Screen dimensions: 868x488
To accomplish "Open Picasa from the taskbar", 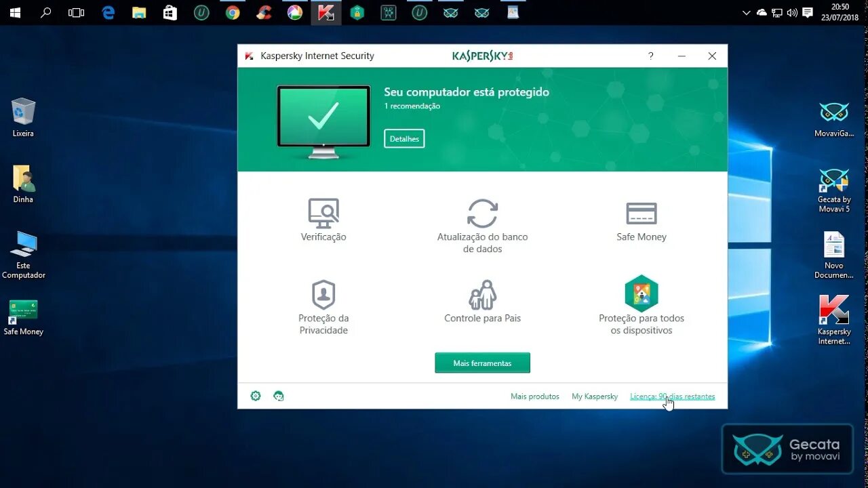I will (x=295, y=12).
